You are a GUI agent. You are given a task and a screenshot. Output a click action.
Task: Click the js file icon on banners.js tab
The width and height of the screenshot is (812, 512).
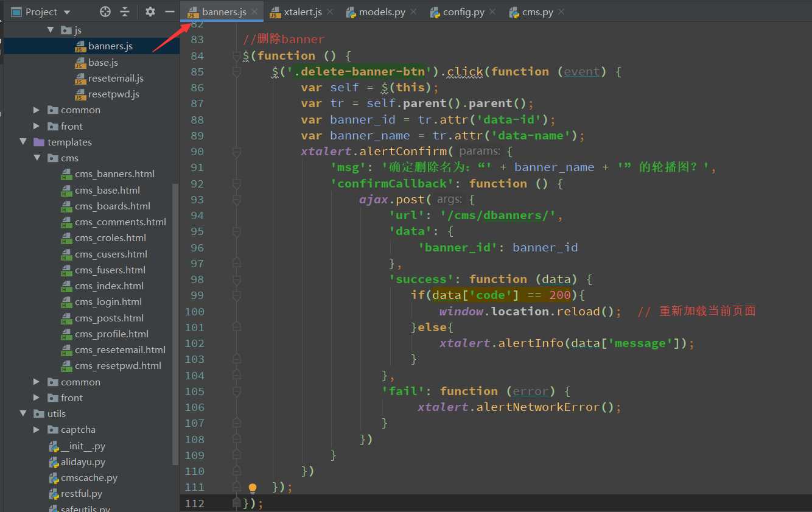(193, 12)
